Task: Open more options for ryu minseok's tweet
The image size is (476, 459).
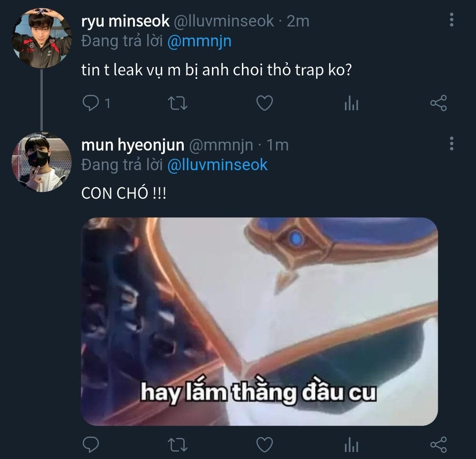Action: [x=451, y=20]
